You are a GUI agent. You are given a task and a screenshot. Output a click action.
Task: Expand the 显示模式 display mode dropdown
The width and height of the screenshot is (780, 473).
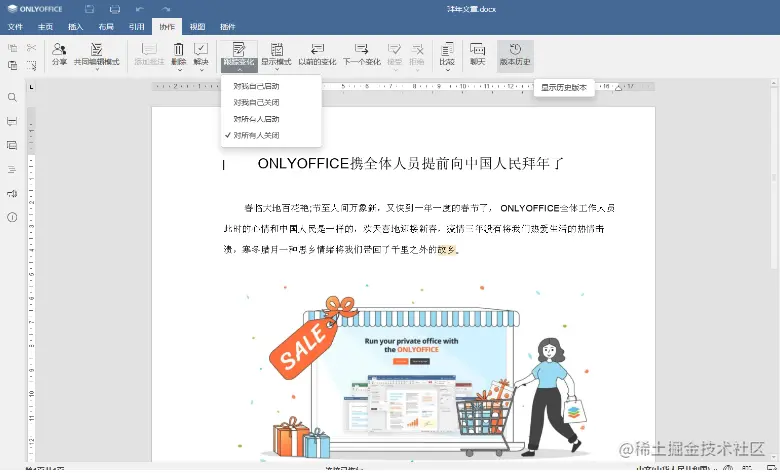[276, 70]
